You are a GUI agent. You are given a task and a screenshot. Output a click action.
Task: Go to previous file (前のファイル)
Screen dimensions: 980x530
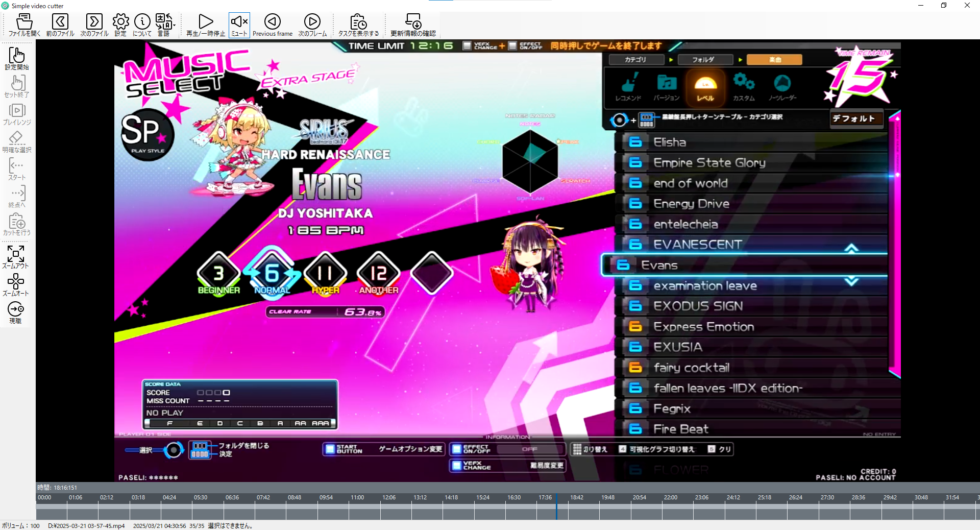[60, 25]
